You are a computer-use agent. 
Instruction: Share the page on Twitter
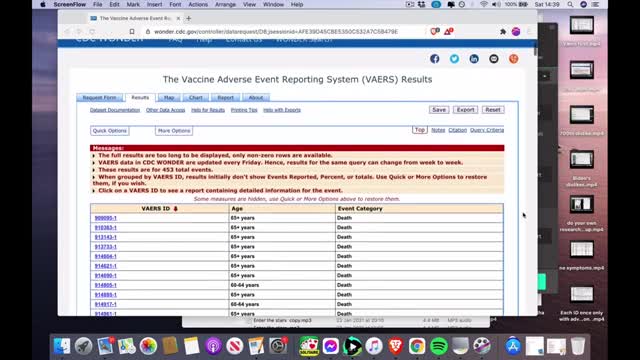click(x=454, y=59)
